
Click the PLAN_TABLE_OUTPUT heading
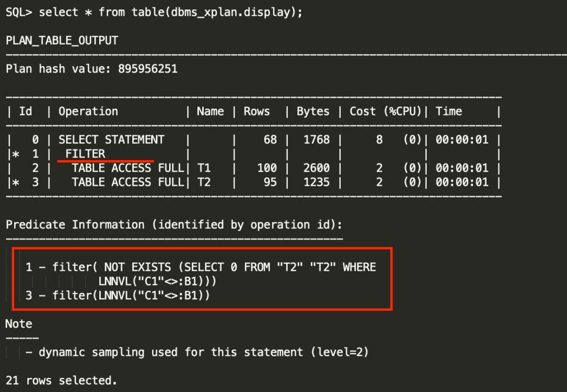click(62, 40)
